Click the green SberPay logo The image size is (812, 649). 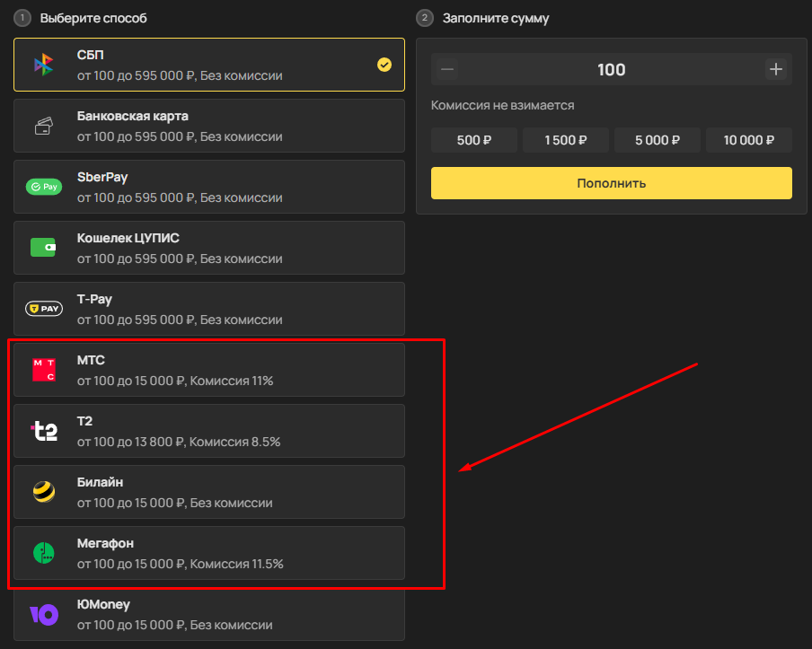tap(44, 187)
